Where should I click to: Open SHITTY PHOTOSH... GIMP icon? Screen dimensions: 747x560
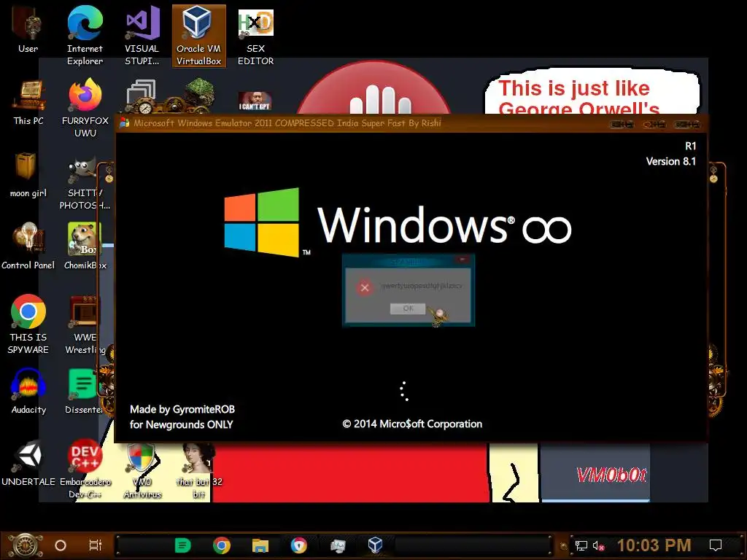point(85,183)
